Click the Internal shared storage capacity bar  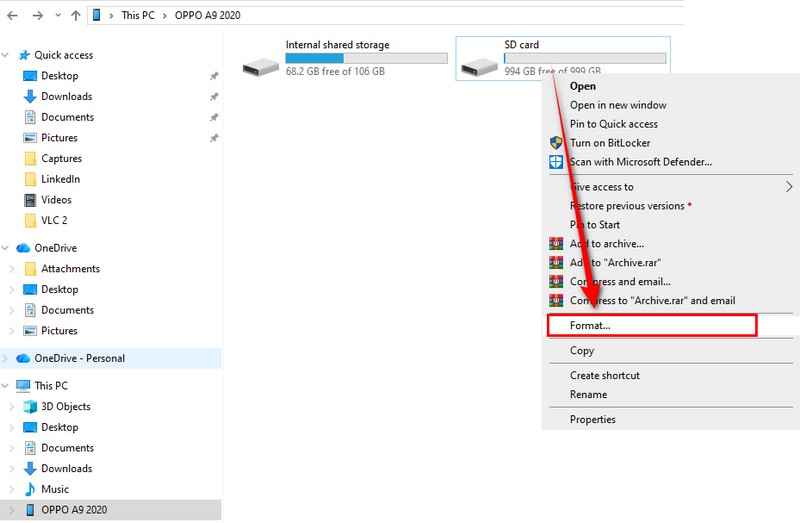pyautogui.click(x=366, y=59)
